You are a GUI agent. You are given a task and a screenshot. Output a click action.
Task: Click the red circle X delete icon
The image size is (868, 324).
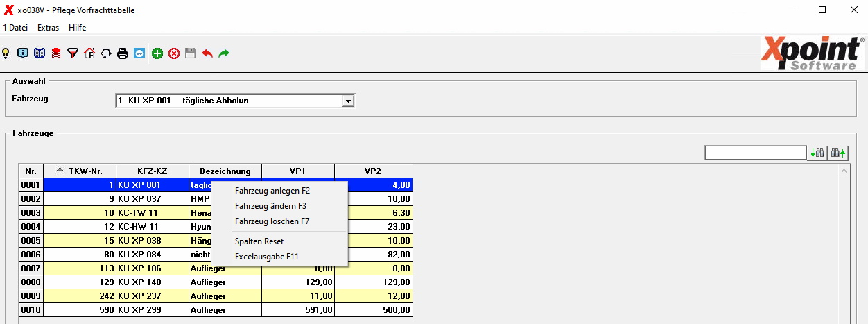coord(174,53)
